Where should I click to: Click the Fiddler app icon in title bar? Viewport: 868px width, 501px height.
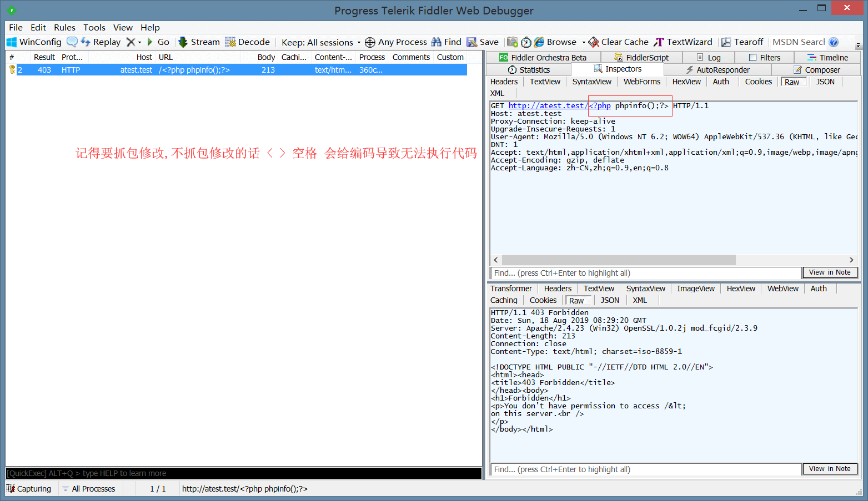[11, 11]
